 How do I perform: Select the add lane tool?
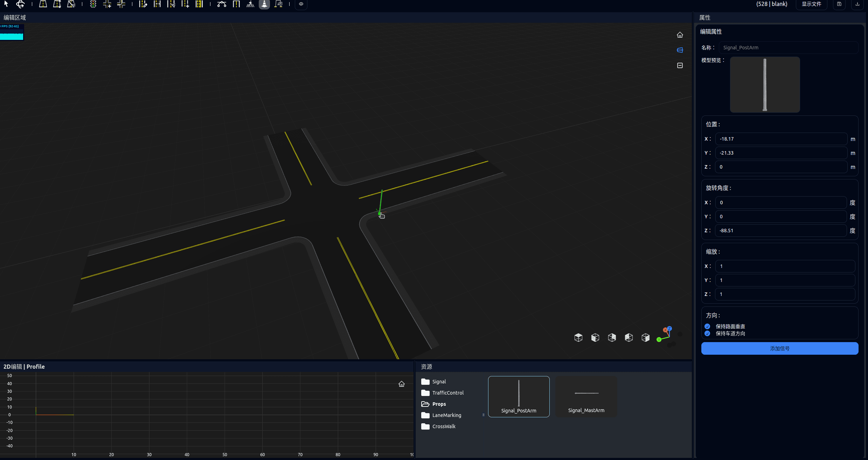(x=185, y=4)
